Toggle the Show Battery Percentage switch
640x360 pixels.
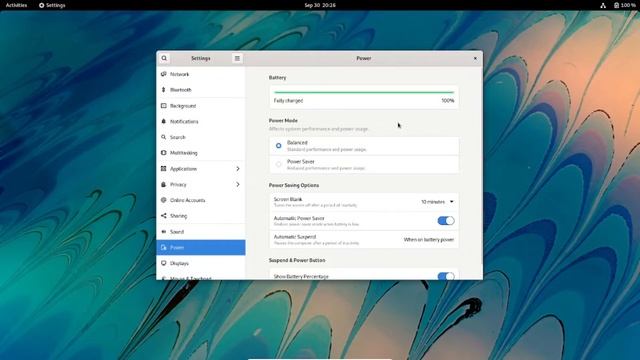446,276
